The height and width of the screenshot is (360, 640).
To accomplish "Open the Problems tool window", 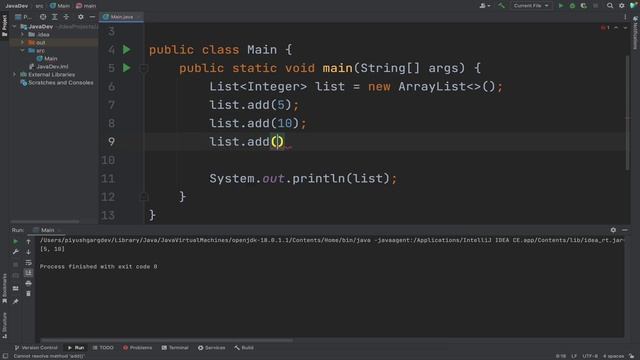I will [x=138, y=348].
